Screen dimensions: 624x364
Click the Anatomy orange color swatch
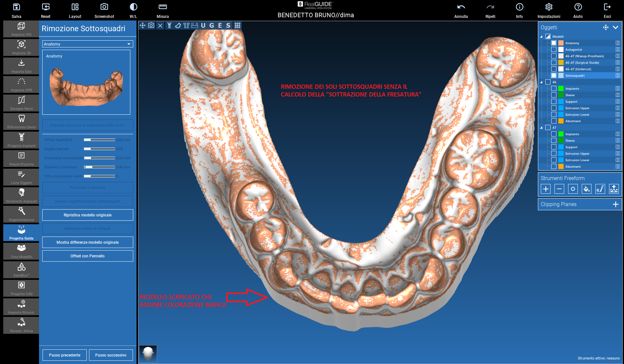click(x=561, y=43)
